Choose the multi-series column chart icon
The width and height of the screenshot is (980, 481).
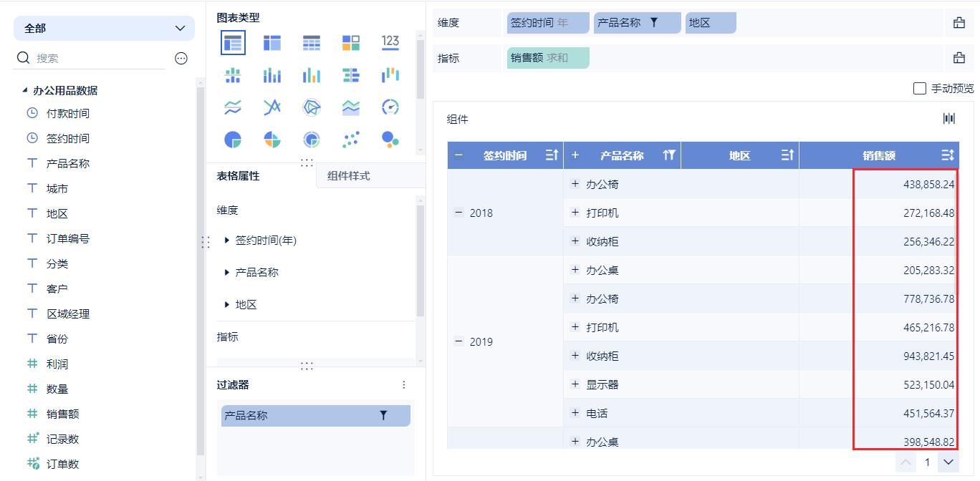(312, 74)
